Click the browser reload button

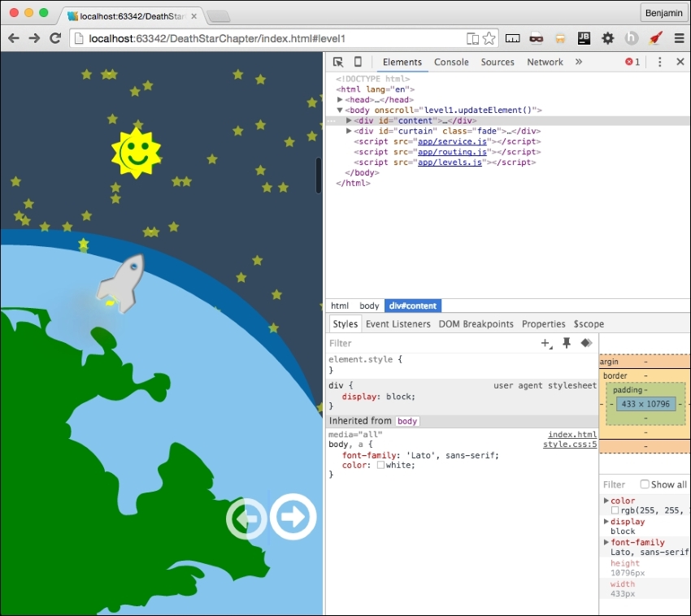click(55, 38)
